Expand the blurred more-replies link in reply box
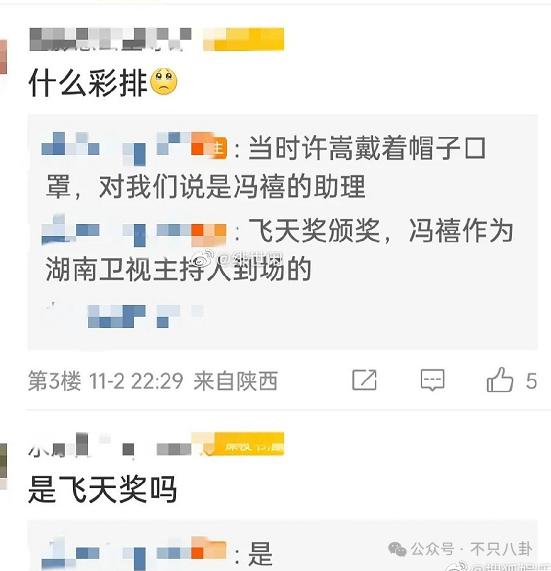Viewport: 551px width, 571px height. (124, 315)
